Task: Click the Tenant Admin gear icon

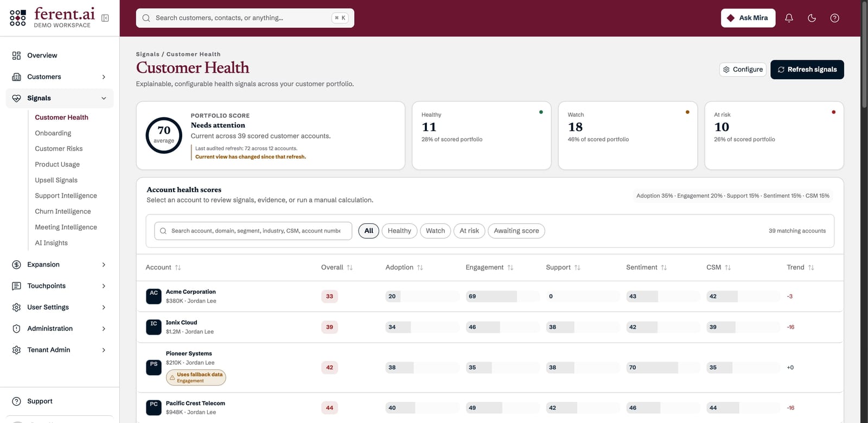Action: coord(16,350)
